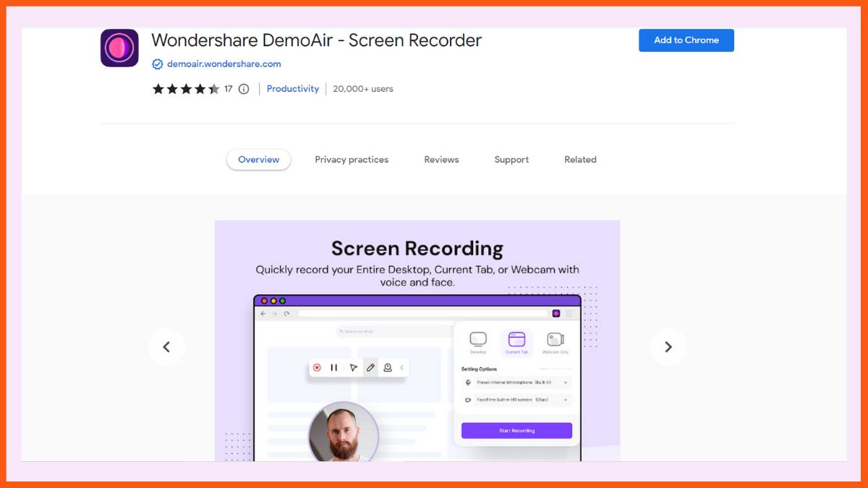The image size is (868, 488).
Task: Choose the cursor pointer tool
Action: [x=354, y=367]
